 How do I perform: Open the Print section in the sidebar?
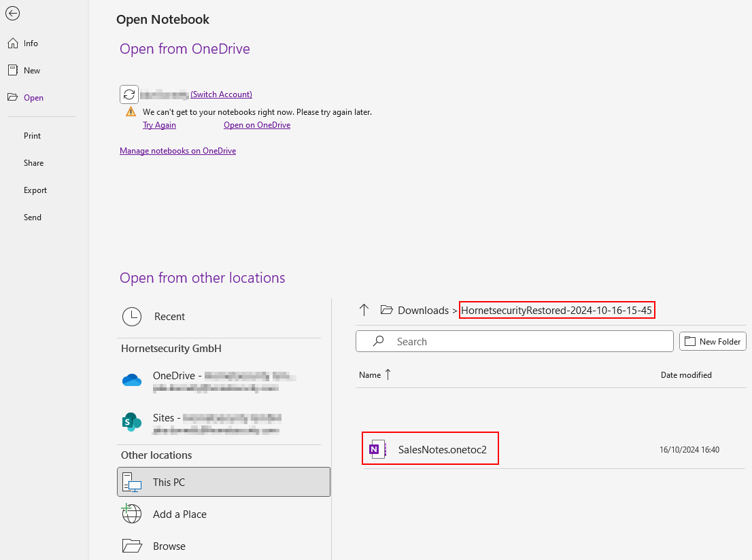click(x=31, y=135)
